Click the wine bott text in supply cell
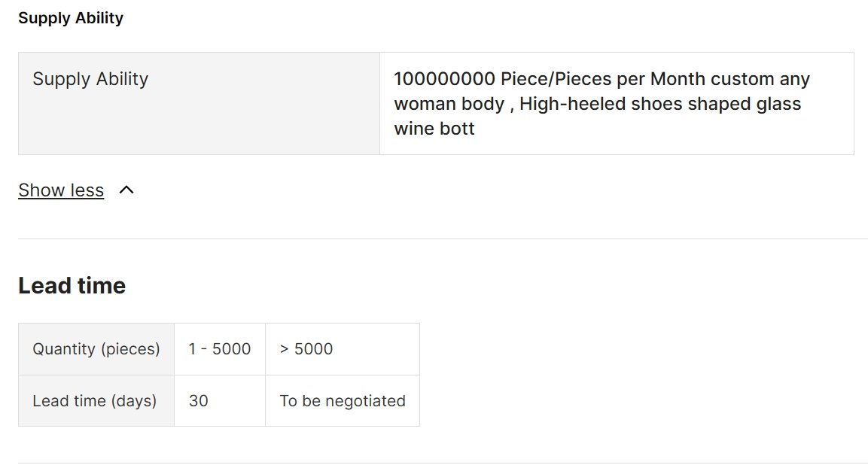 point(434,129)
